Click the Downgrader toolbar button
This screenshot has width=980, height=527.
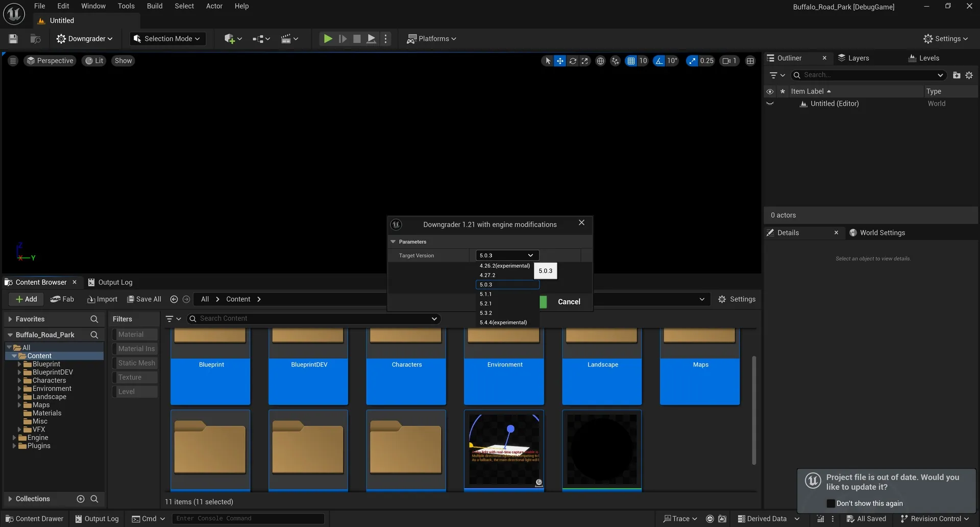pyautogui.click(x=84, y=39)
